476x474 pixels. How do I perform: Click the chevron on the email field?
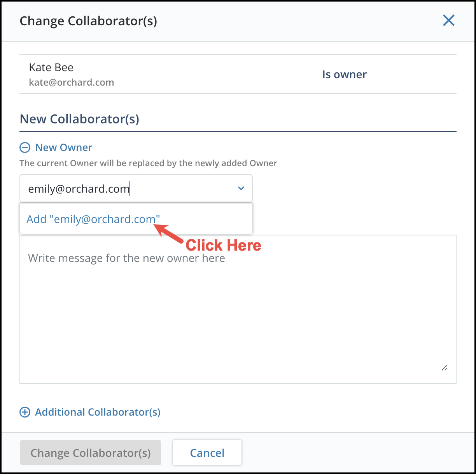(241, 188)
